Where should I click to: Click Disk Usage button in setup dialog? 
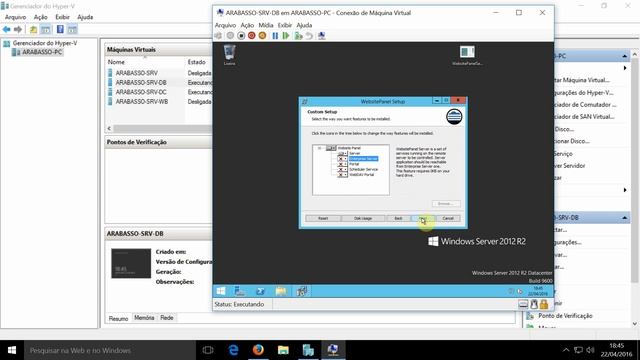[362, 218]
